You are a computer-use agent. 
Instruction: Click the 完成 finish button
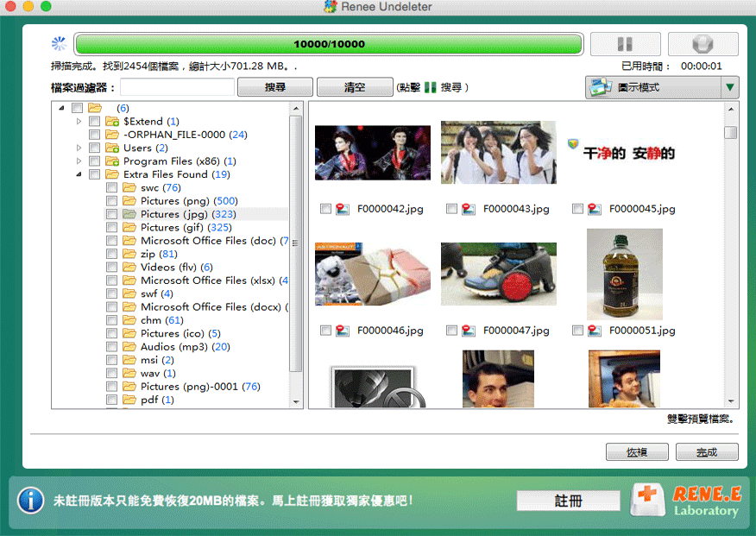click(707, 452)
